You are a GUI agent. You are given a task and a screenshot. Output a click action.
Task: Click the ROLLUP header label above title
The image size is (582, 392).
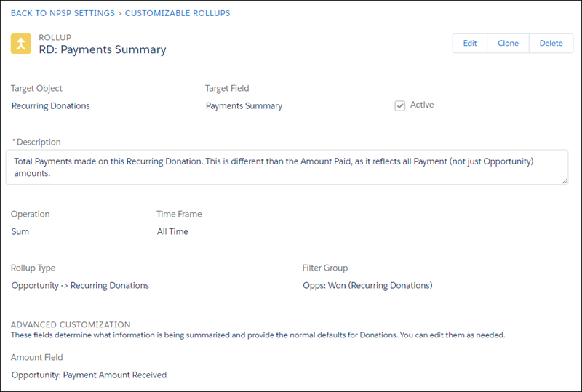point(55,38)
